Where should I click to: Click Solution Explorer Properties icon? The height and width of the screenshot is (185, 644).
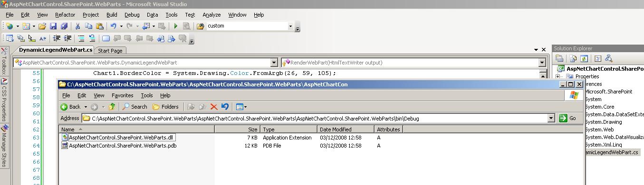coord(560,58)
